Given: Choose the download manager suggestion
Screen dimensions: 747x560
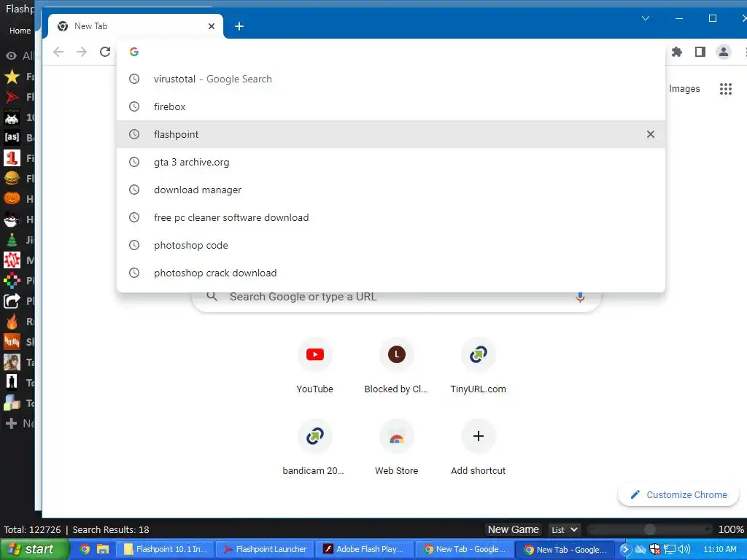Looking at the screenshot, I should 391,190.
